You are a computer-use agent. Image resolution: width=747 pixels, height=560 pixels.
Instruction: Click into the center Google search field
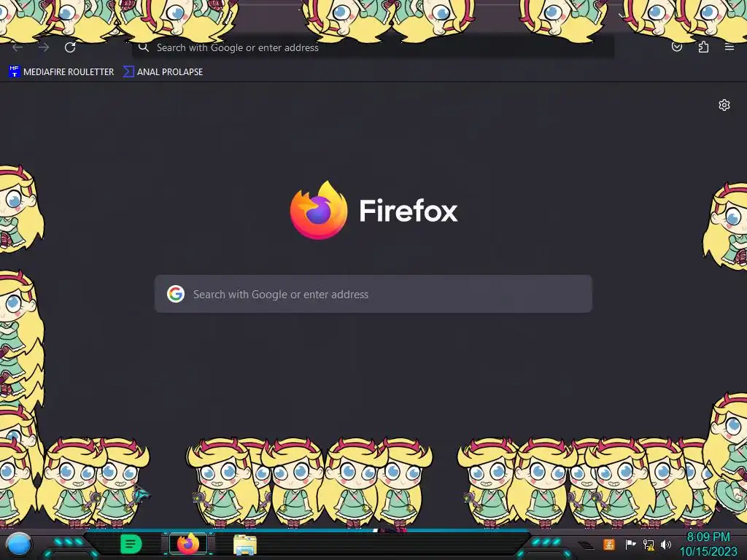(x=373, y=294)
